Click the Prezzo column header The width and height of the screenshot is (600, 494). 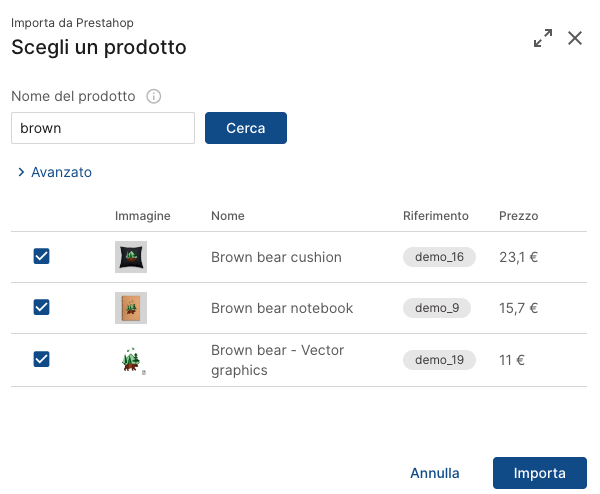pos(518,216)
